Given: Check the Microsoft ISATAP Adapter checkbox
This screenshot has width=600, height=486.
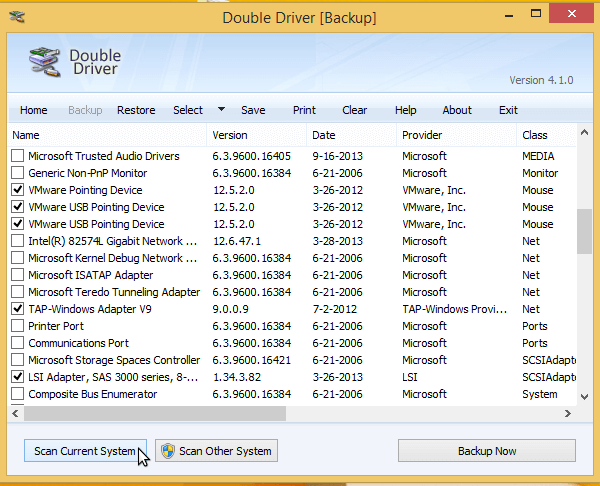Looking at the screenshot, I should (x=17, y=275).
